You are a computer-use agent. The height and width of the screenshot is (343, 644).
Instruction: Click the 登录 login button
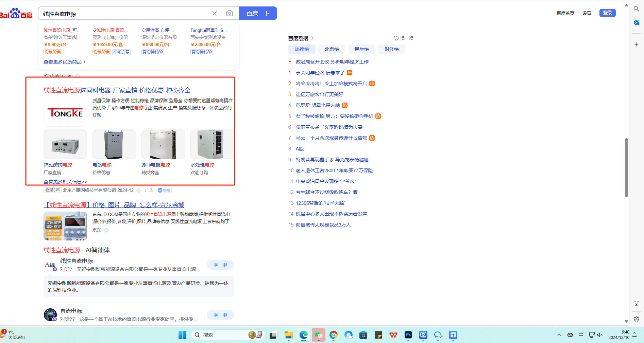pos(608,13)
